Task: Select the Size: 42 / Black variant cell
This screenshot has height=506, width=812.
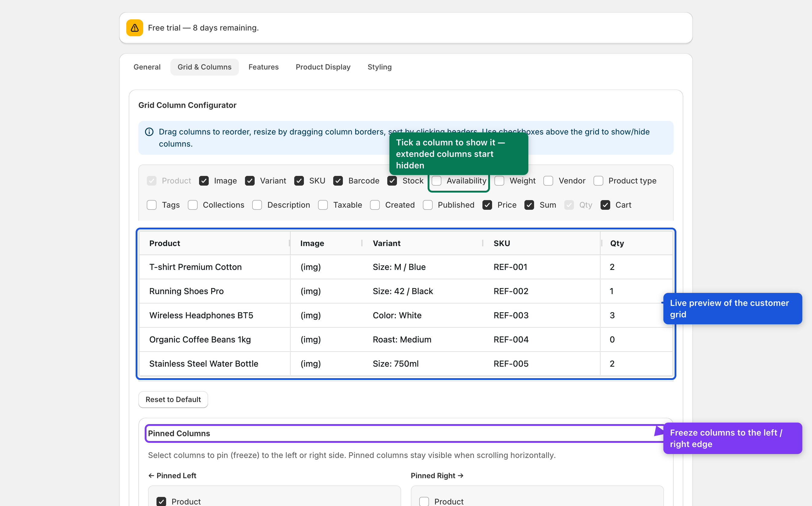Action: 423,291
